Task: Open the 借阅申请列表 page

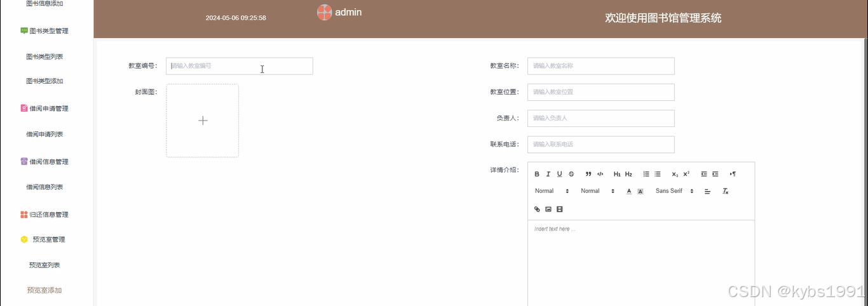Action: coord(44,135)
